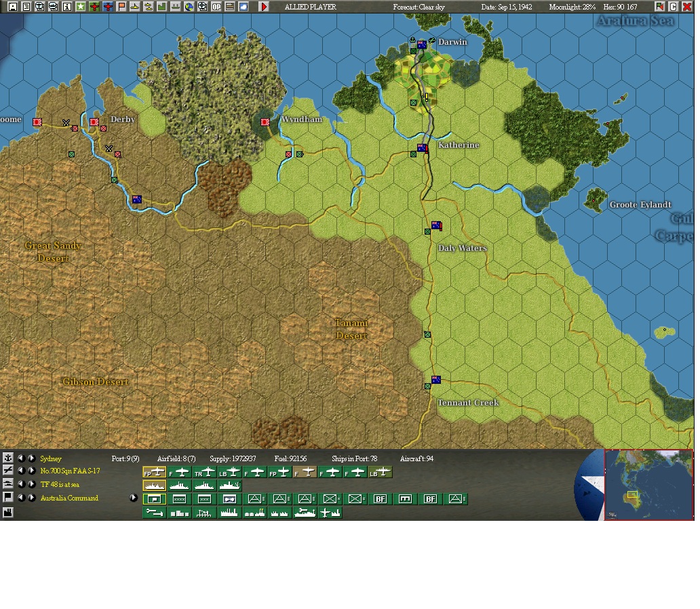Select the highlighted FP air unit icon
The width and height of the screenshot is (700, 609).
(155, 473)
